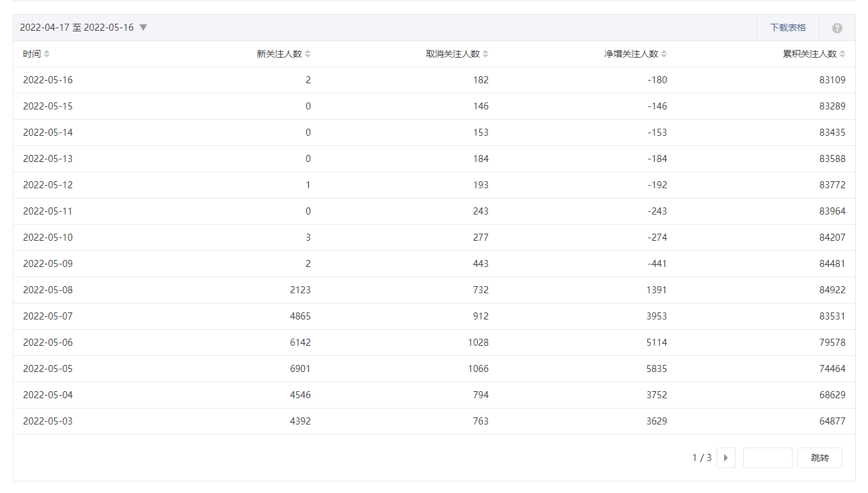Viewport: 868px width, 493px height.
Task: Click cumulative followers value 64877
Action: [x=832, y=421]
